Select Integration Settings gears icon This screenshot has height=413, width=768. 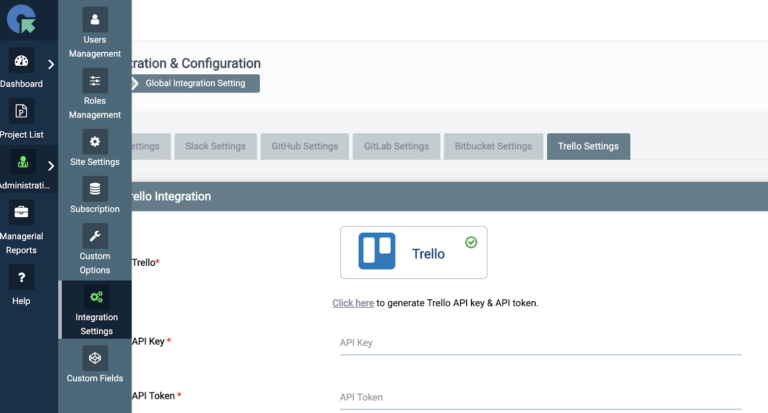coord(95,296)
